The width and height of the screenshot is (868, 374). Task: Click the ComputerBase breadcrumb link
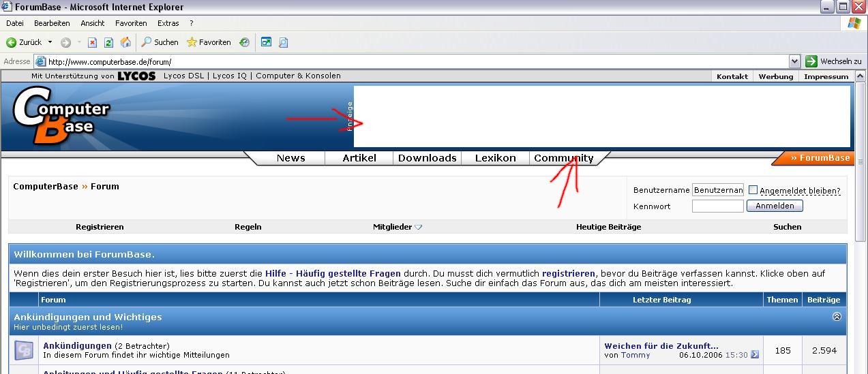(46, 186)
